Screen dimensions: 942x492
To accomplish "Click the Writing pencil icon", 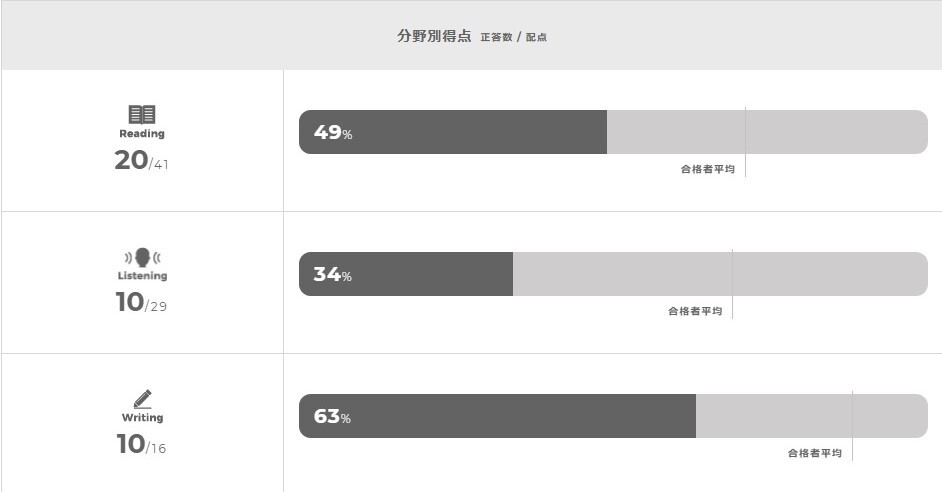I will pyautogui.click(x=142, y=399).
